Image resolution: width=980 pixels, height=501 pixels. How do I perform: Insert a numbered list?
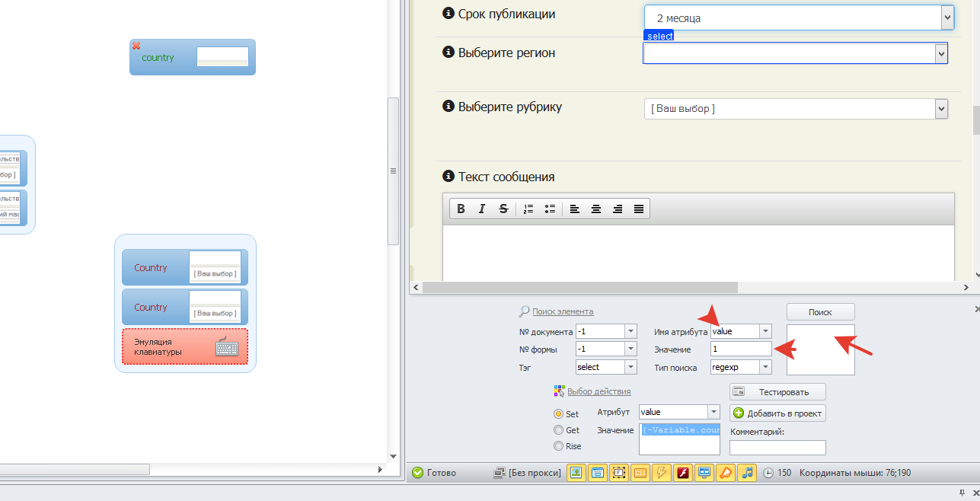(528, 209)
